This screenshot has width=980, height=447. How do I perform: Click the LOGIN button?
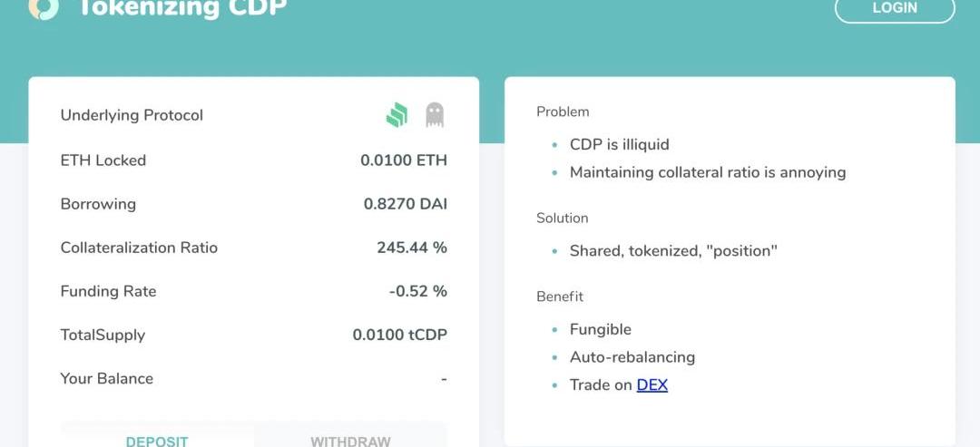895,9
